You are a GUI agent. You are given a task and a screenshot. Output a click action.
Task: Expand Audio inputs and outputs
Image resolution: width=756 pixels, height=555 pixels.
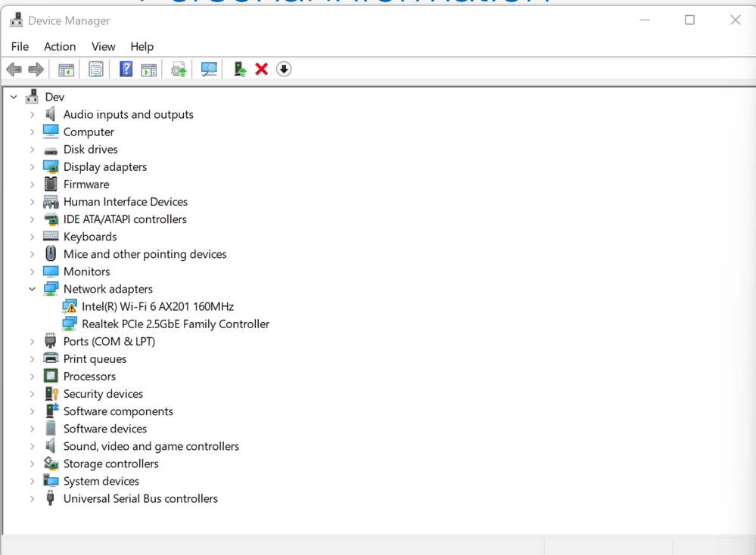tap(32, 115)
